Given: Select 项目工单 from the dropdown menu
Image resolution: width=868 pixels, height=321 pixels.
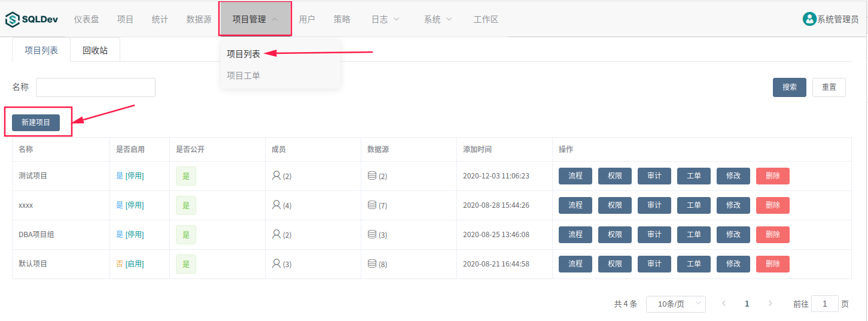Looking at the screenshot, I should pos(243,75).
